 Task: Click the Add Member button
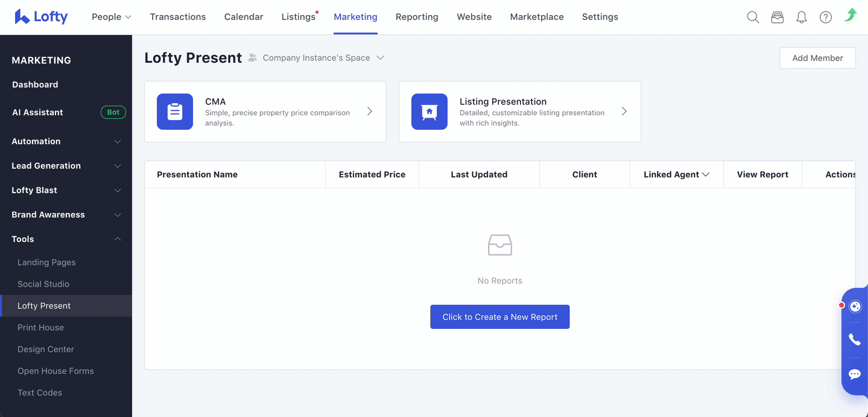[x=817, y=58]
